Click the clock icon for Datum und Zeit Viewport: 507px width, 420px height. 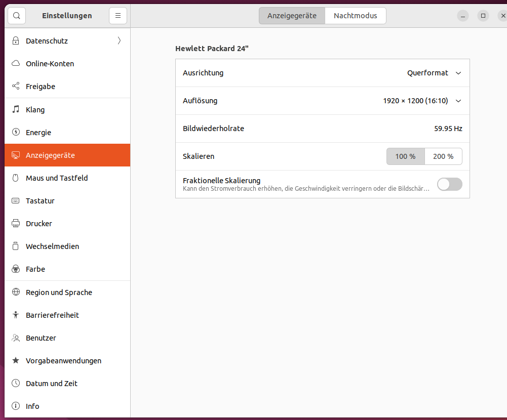tap(16, 383)
